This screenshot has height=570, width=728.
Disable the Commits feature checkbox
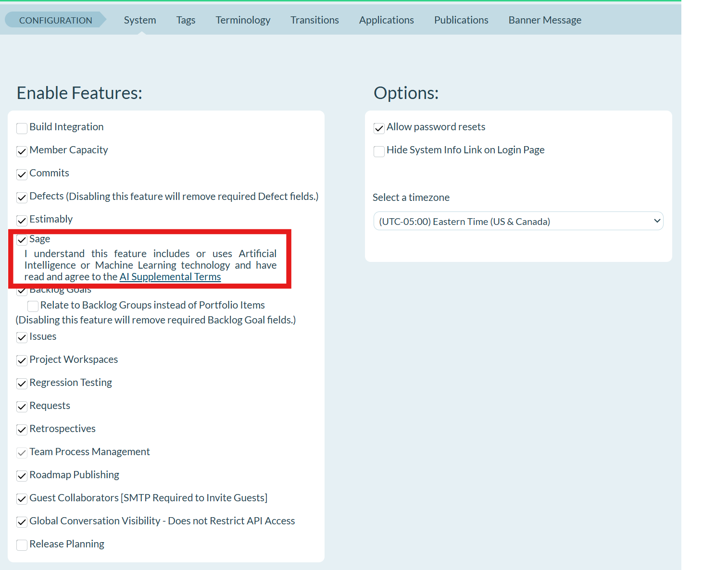(x=22, y=174)
